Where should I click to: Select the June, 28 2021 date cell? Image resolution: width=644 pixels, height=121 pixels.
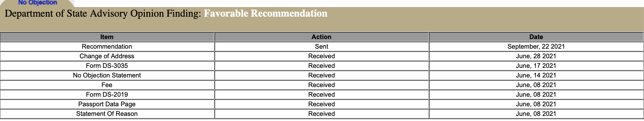pos(536,56)
